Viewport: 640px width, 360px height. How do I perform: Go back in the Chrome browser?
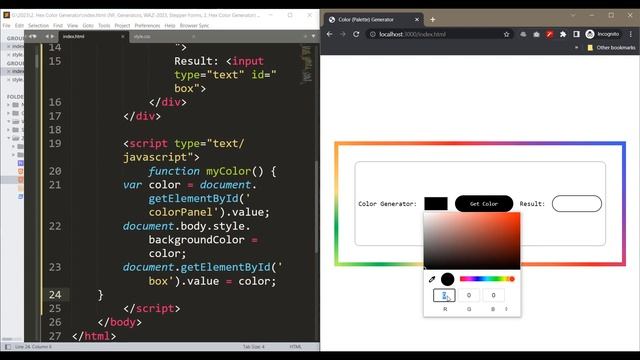coord(329,34)
